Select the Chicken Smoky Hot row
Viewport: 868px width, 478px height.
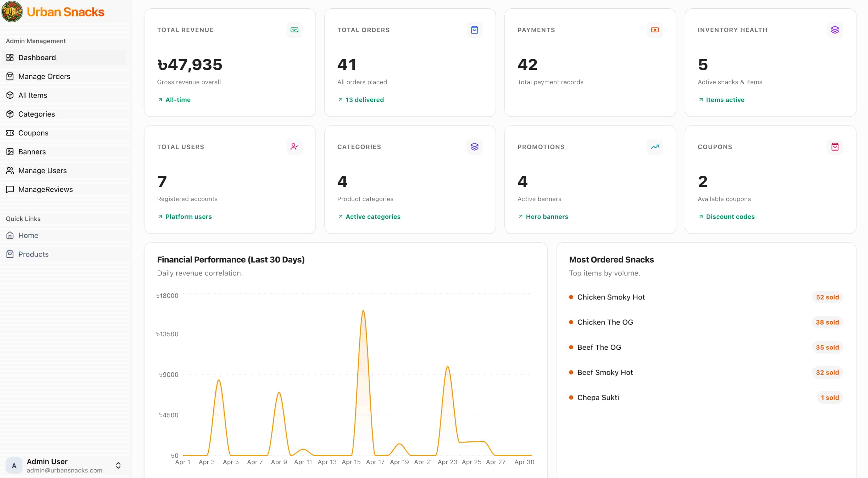click(706, 297)
